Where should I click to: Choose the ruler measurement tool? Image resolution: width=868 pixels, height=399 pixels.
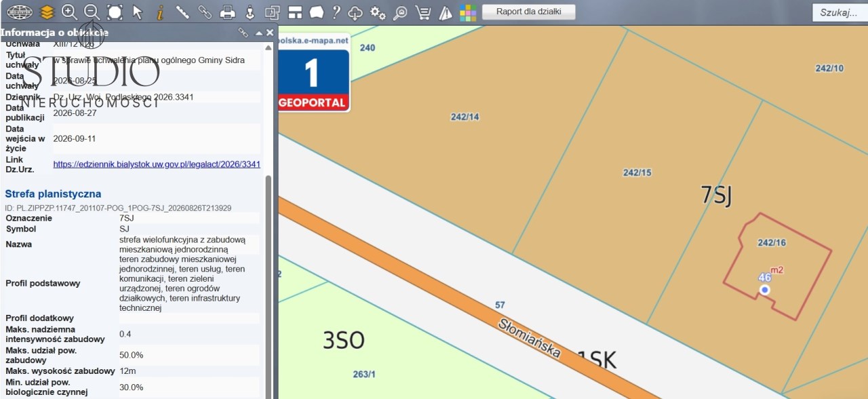(182, 12)
